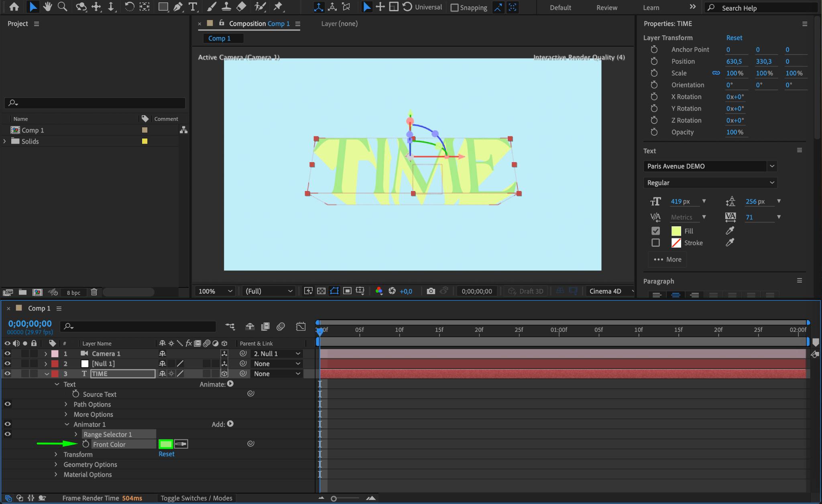Select the Puppet Pin tool
822x504 pixels.
278,7
